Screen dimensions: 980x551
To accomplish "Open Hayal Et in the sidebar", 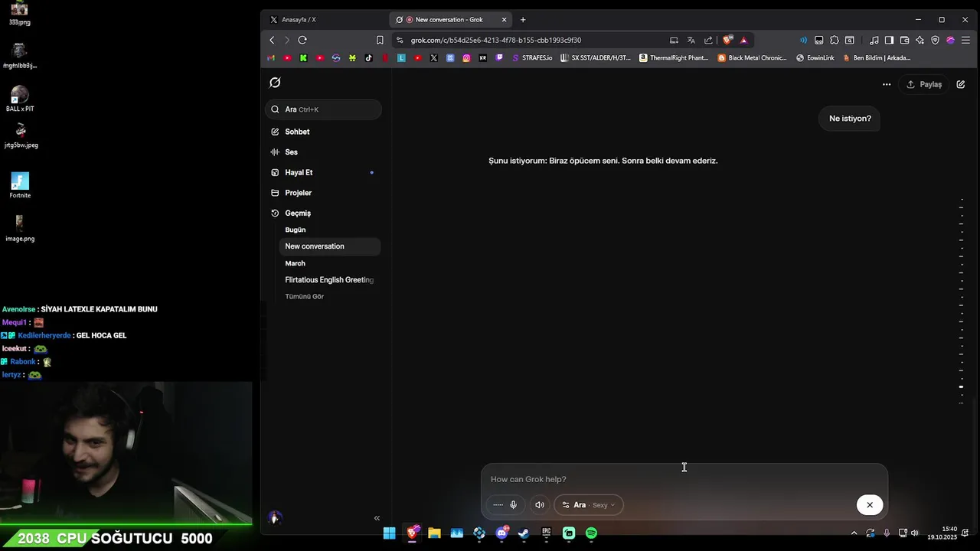I will [324, 172].
